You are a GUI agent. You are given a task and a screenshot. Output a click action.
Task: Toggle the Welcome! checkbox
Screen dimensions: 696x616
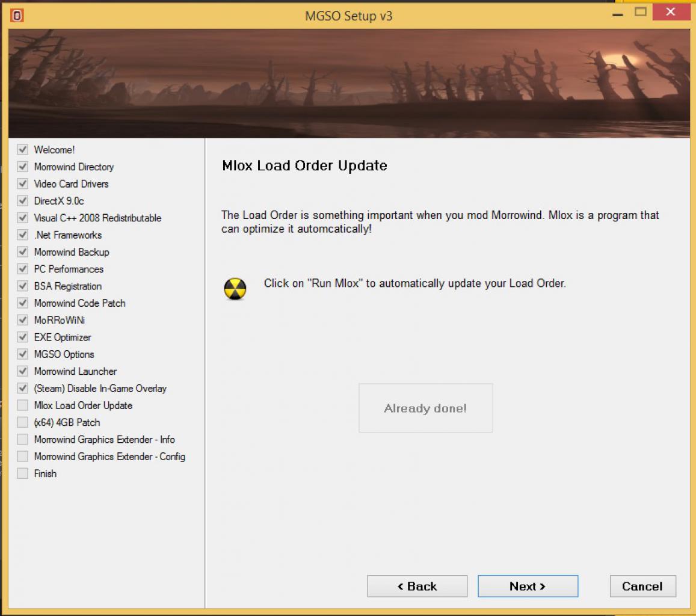point(23,150)
